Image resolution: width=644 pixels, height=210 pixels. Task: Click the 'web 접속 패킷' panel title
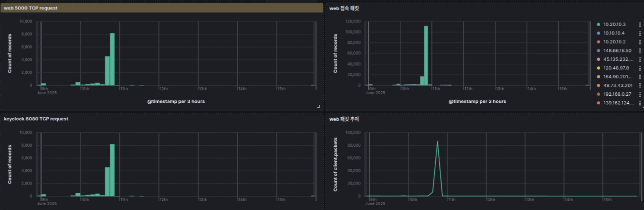(344, 8)
